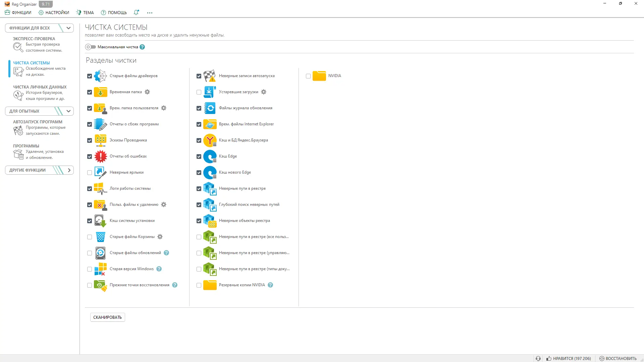Image resolution: width=644 pixels, height=362 pixels.
Task: Click the notification bell icon in menu bar
Action: [x=136, y=12]
